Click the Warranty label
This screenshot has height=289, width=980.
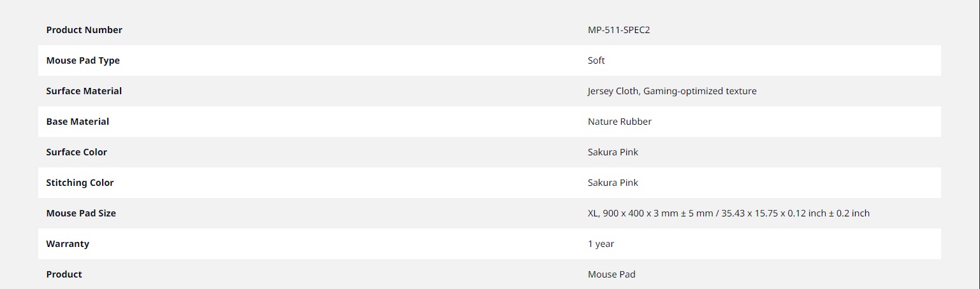pos(68,244)
